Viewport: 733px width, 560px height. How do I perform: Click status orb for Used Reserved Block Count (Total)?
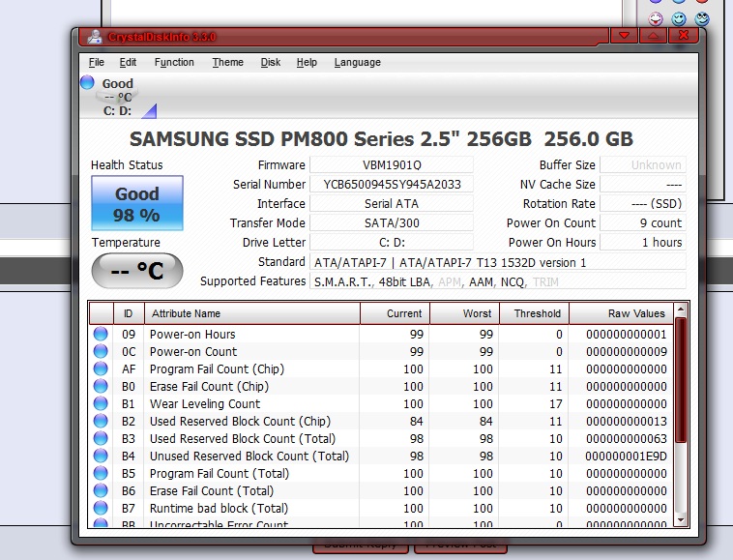101,438
